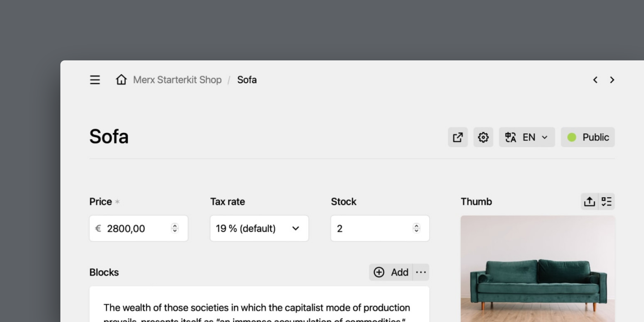Click the green sofa thumbnail image
Image resolution: width=644 pixels, height=322 pixels.
point(538,274)
